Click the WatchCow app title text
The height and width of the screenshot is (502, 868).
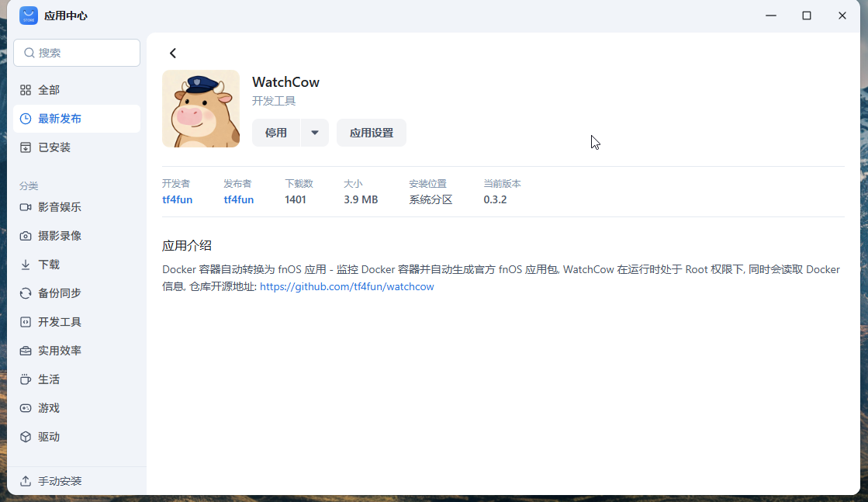[x=285, y=82]
